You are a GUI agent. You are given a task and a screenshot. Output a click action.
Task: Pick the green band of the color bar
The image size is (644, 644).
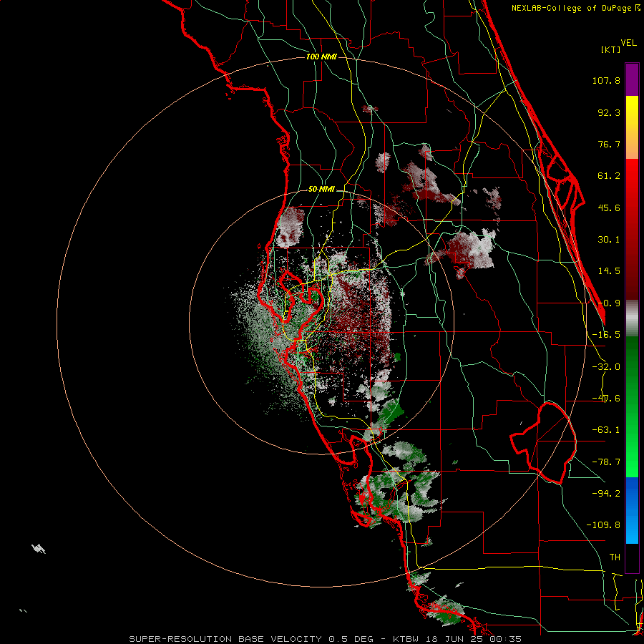pyautogui.click(x=632, y=406)
